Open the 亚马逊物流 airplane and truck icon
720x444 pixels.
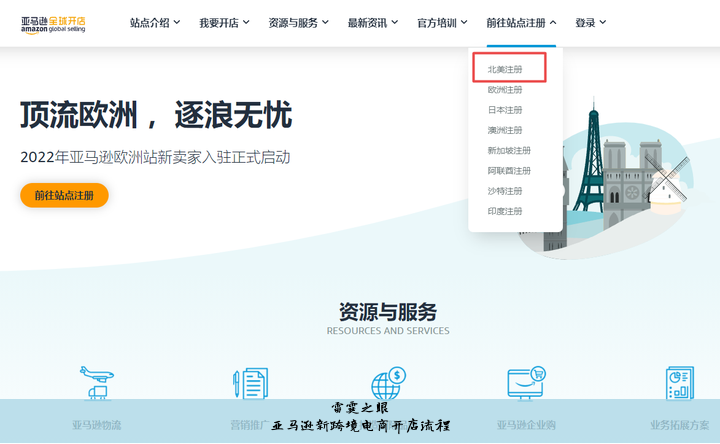97,383
